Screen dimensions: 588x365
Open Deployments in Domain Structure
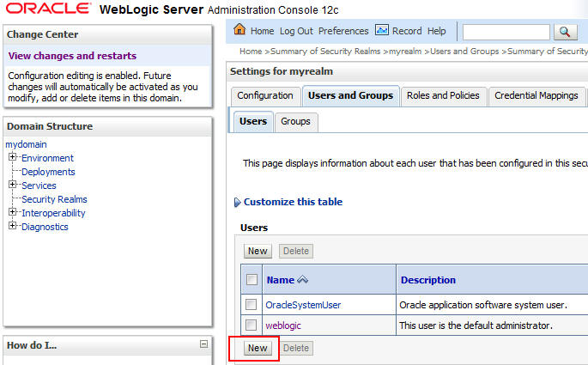[x=48, y=172]
